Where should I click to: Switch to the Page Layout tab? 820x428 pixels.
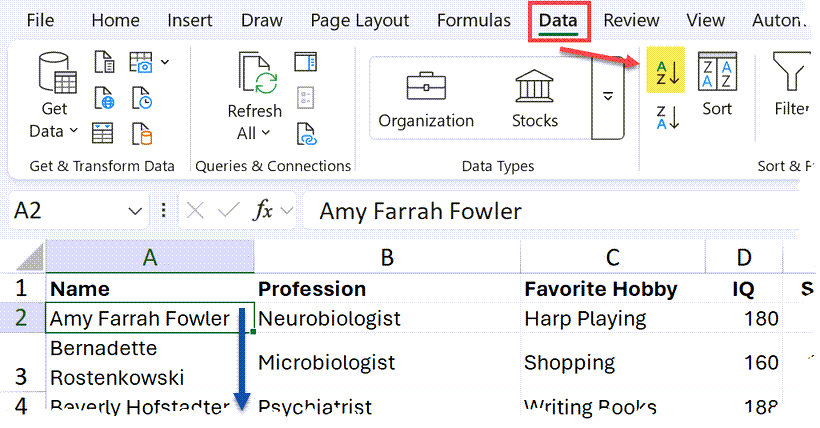(360, 20)
